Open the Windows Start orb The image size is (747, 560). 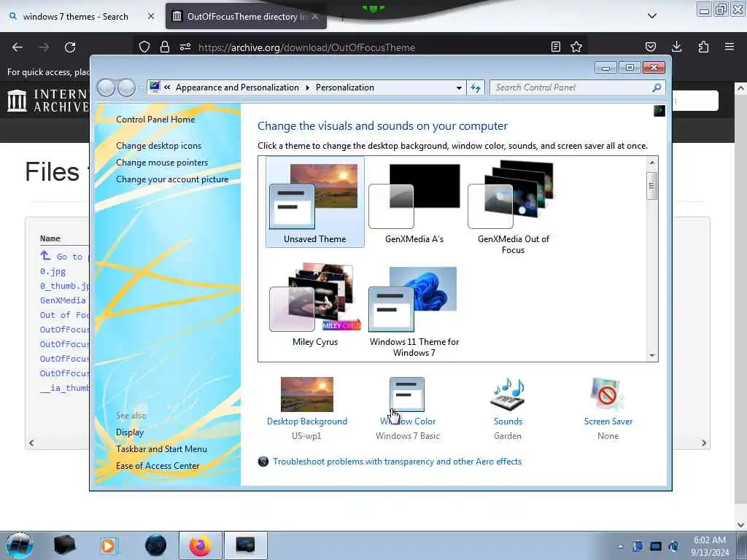pos(20,545)
